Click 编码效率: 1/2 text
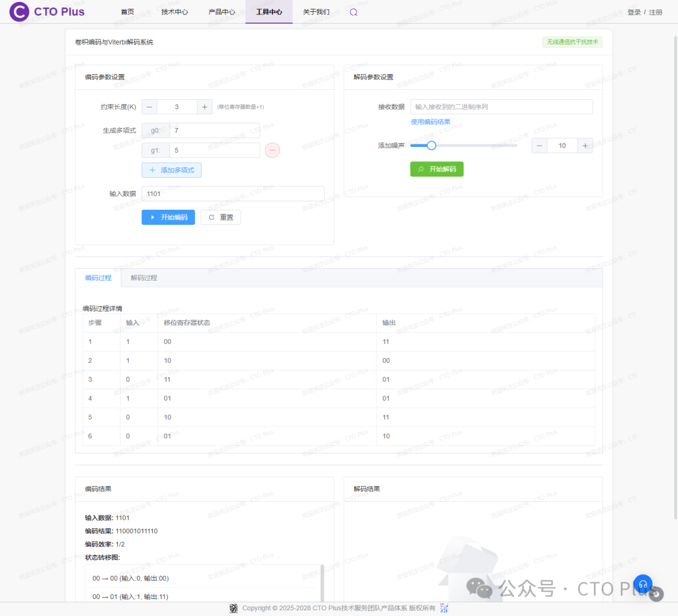 [x=105, y=544]
